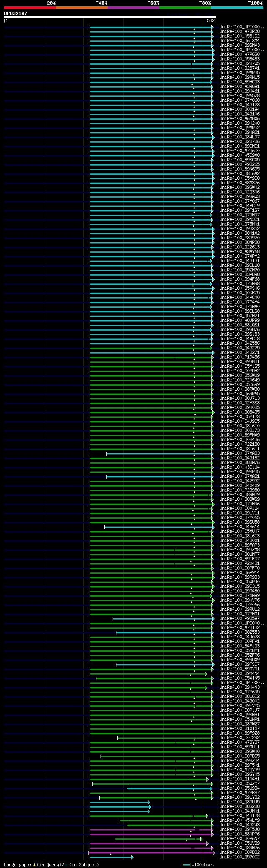Click the purple alignment bar for Q8RW26
The image size is (267, 868).
[151, 848]
